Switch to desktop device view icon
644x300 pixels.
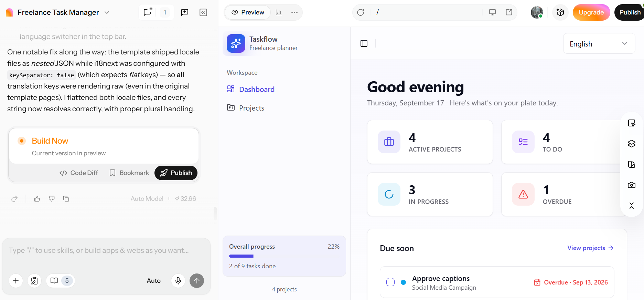[x=493, y=12]
